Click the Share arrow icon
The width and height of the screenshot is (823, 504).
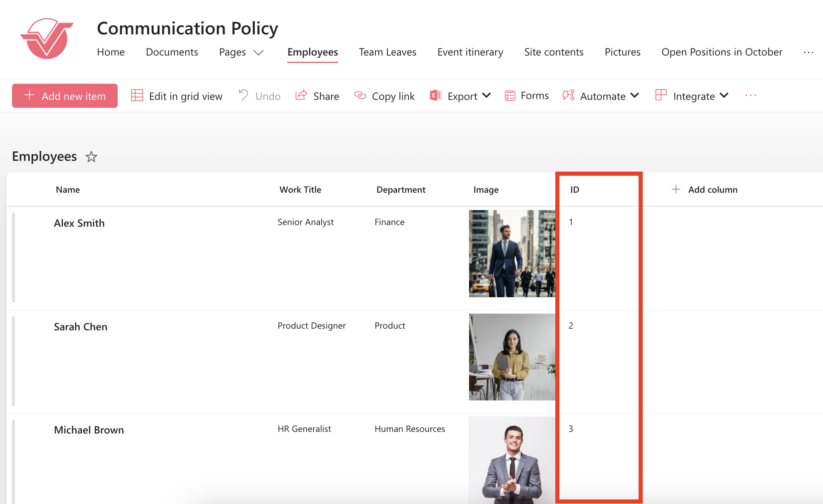(x=301, y=96)
